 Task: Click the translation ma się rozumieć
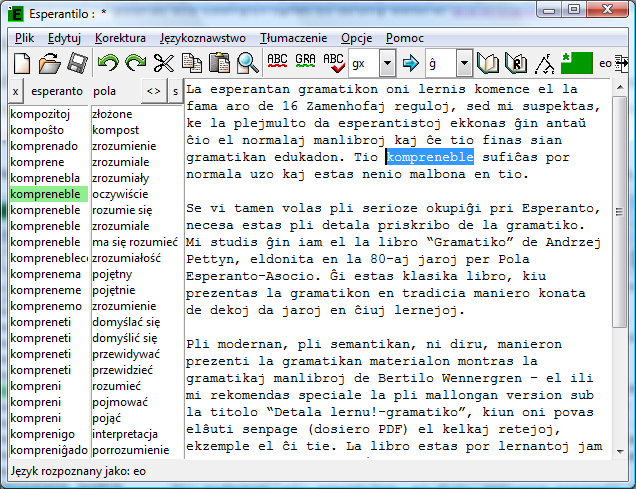click(135, 242)
